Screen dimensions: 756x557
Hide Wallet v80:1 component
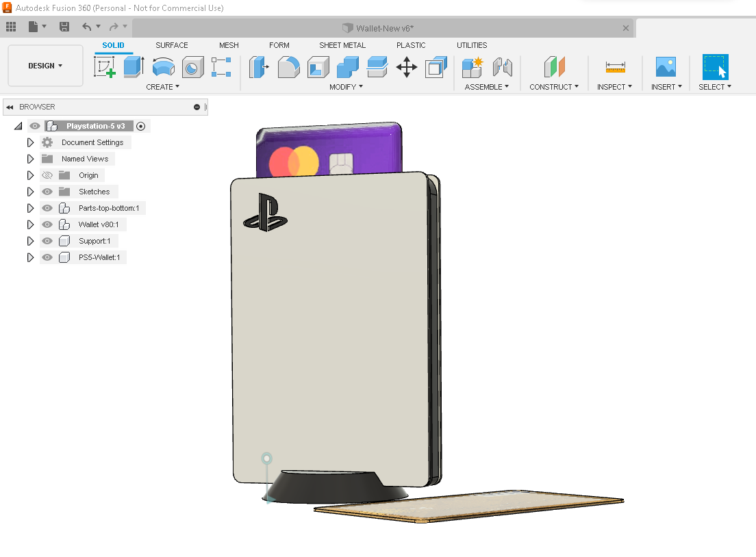pyautogui.click(x=47, y=224)
